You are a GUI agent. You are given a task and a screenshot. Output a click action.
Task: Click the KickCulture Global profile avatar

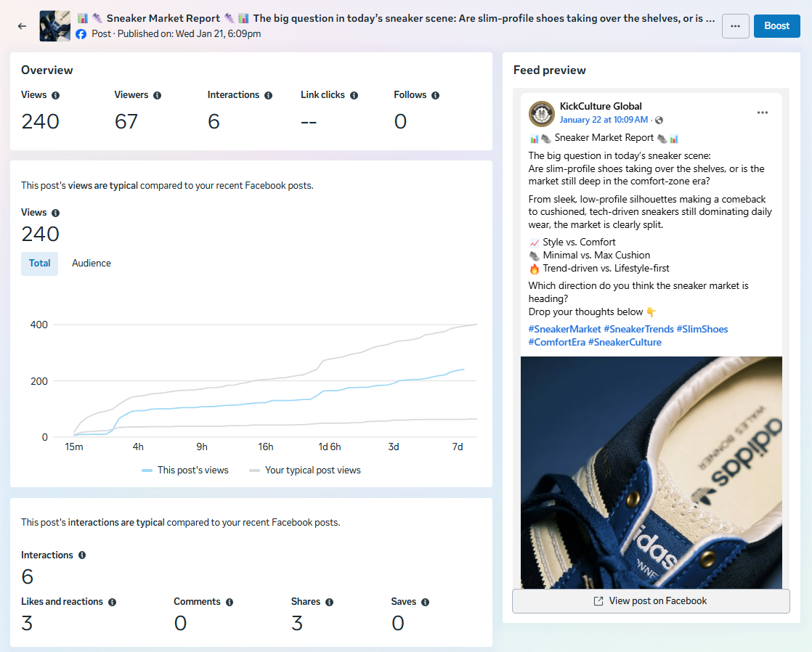[x=542, y=113]
